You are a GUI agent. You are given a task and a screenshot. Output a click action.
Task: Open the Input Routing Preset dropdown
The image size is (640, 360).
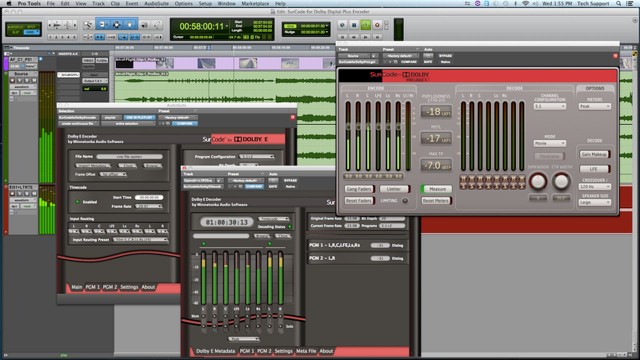[x=140, y=240]
